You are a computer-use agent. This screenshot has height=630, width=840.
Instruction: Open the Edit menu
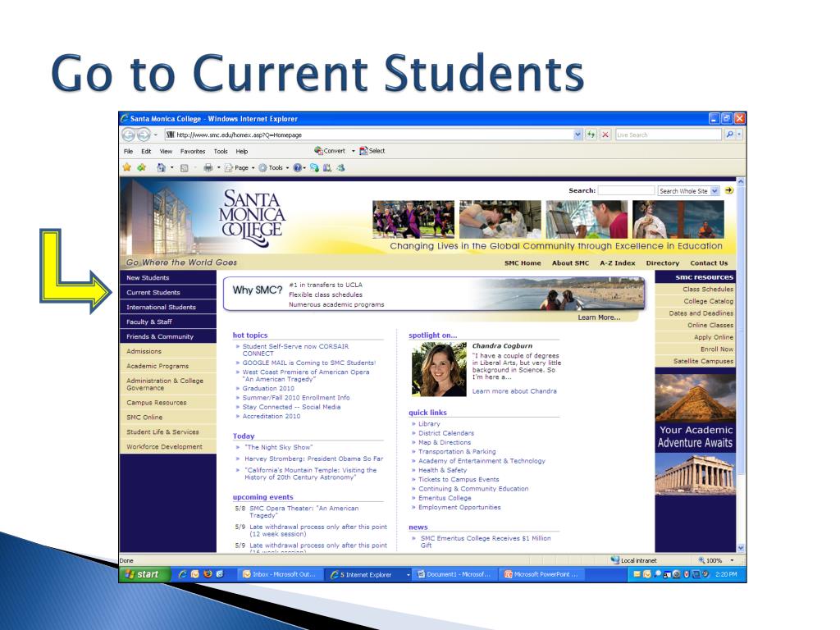point(146,152)
